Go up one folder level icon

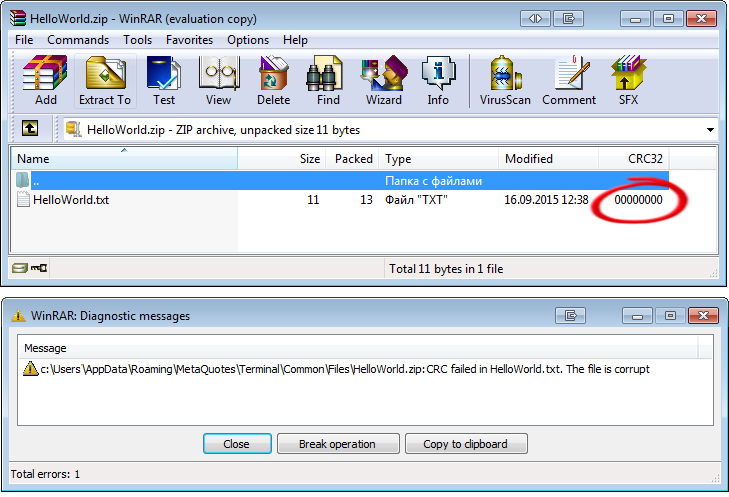click(x=30, y=128)
